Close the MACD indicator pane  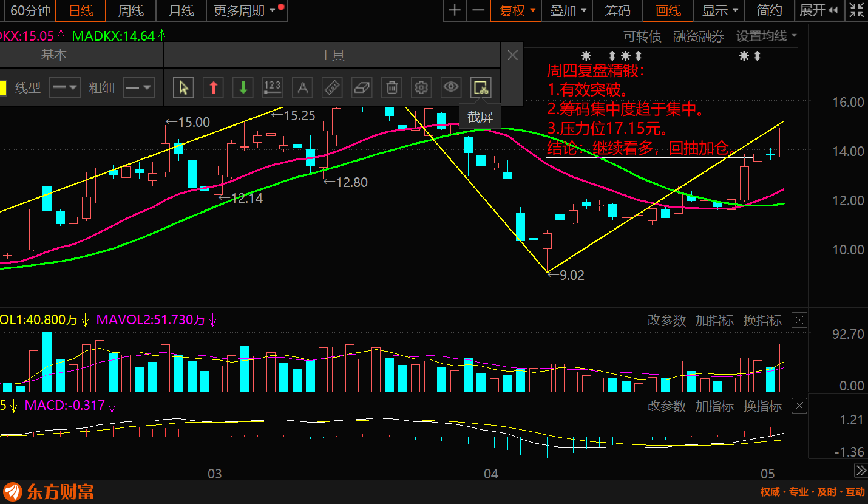[x=799, y=406]
